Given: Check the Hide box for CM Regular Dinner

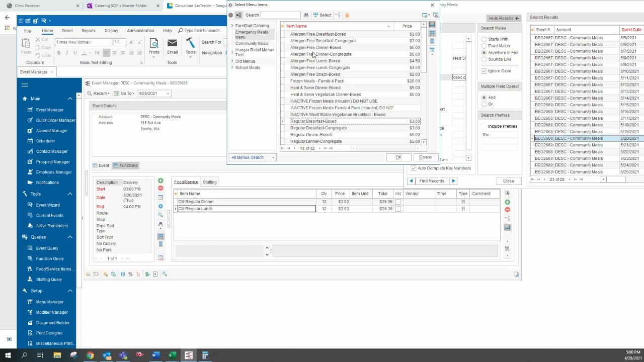Looking at the screenshot, I should [x=398, y=202].
